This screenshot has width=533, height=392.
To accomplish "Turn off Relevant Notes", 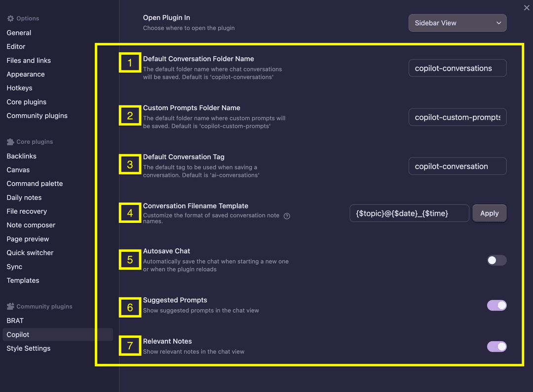I will tap(496, 346).
